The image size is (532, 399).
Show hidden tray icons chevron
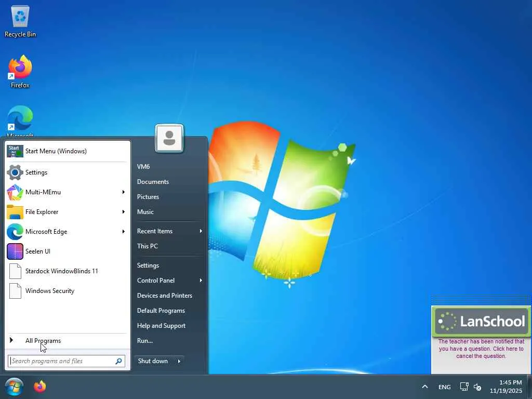[x=425, y=387]
